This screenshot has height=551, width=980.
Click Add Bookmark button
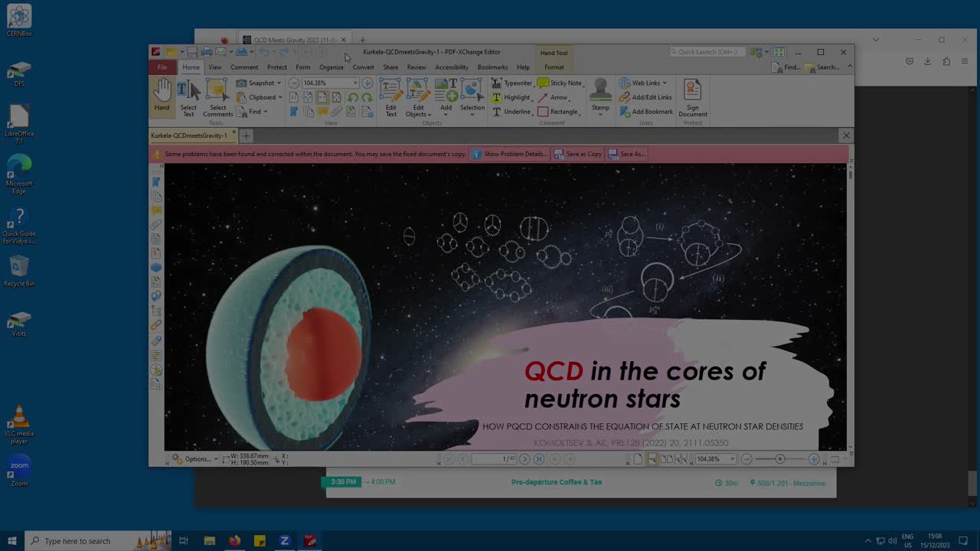click(646, 112)
